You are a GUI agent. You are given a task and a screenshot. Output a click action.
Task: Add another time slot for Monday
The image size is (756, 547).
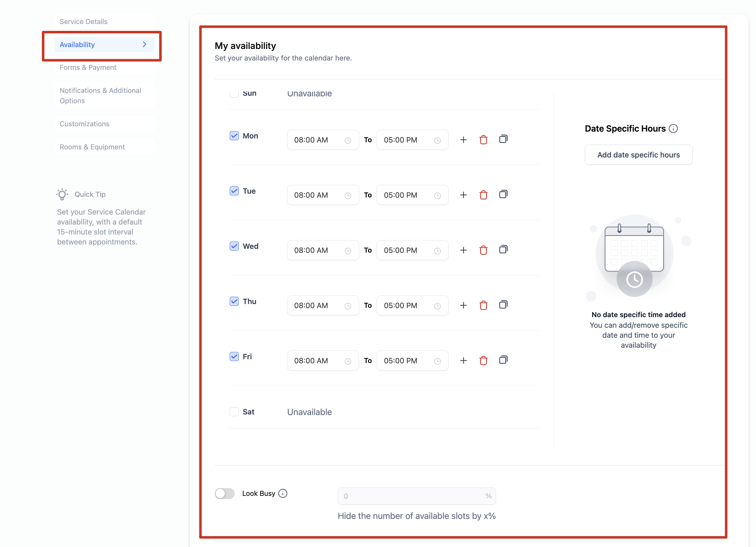(x=463, y=140)
